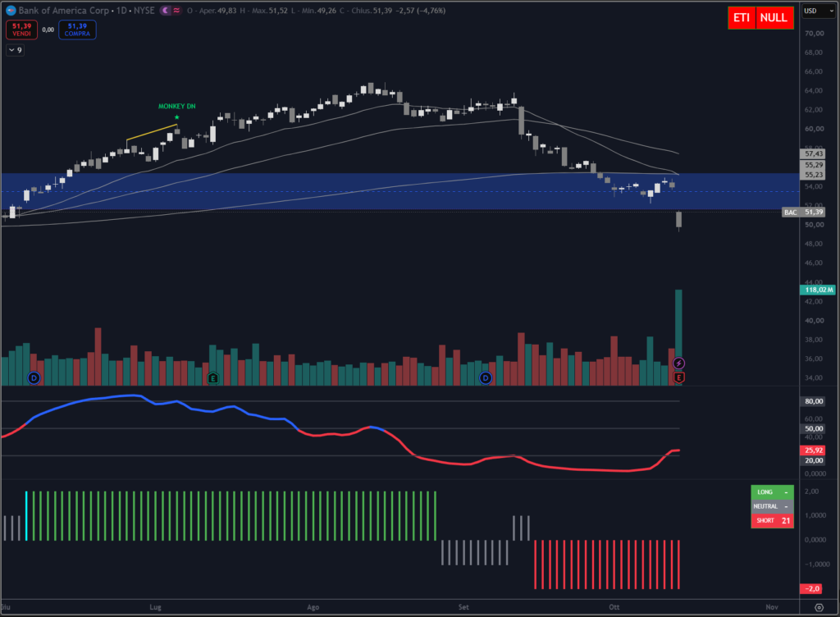Click the 20,00 oscillator level label
This screenshot has height=617, width=840.
[x=813, y=460]
